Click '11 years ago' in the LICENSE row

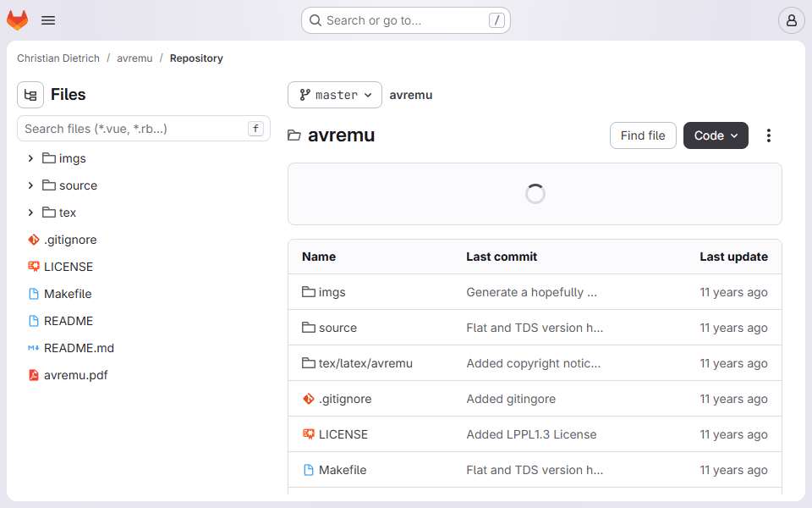pos(733,434)
